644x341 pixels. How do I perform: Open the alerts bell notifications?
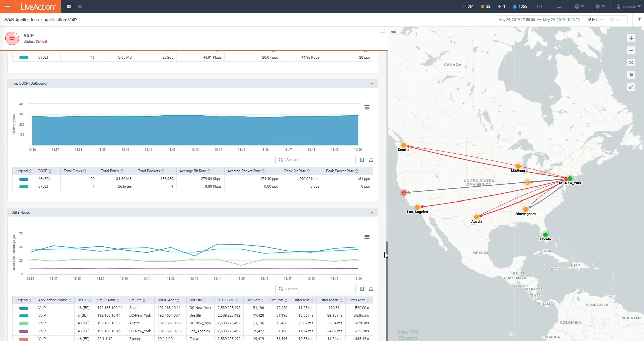pyautogui.click(x=519, y=6)
